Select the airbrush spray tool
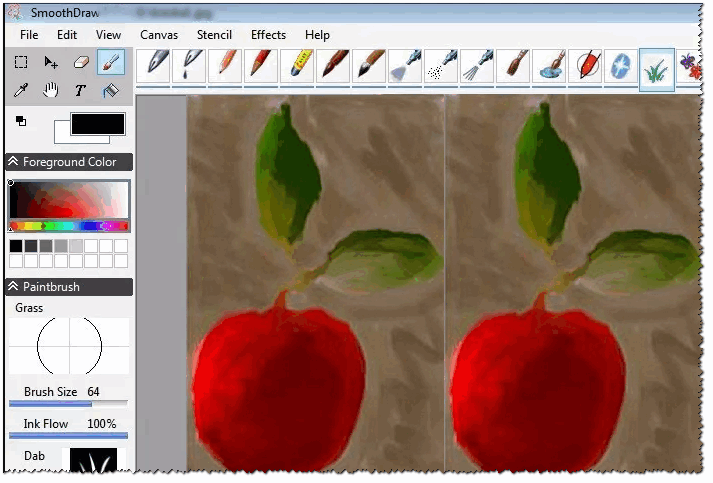The height and width of the screenshot is (483, 713). [405, 66]
